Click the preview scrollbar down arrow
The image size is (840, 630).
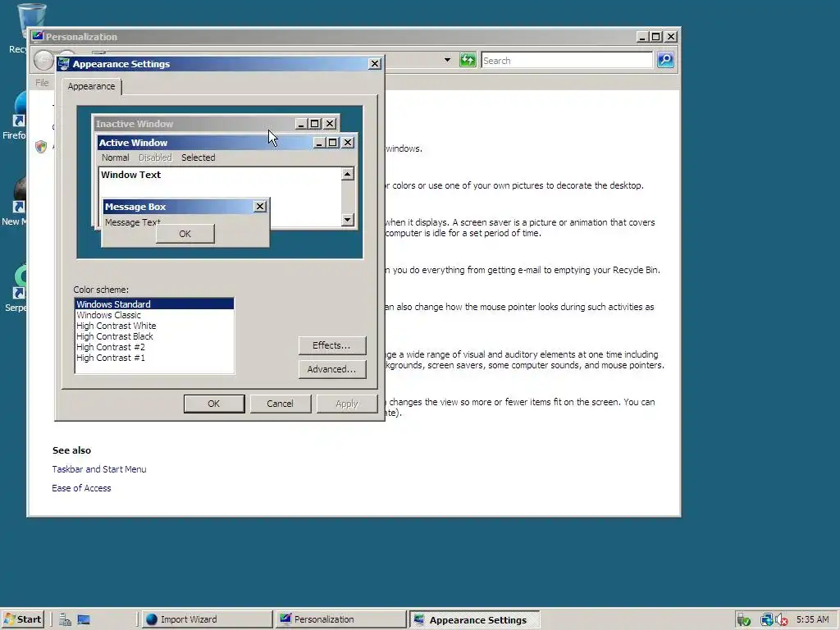click(x=348, y=220)
